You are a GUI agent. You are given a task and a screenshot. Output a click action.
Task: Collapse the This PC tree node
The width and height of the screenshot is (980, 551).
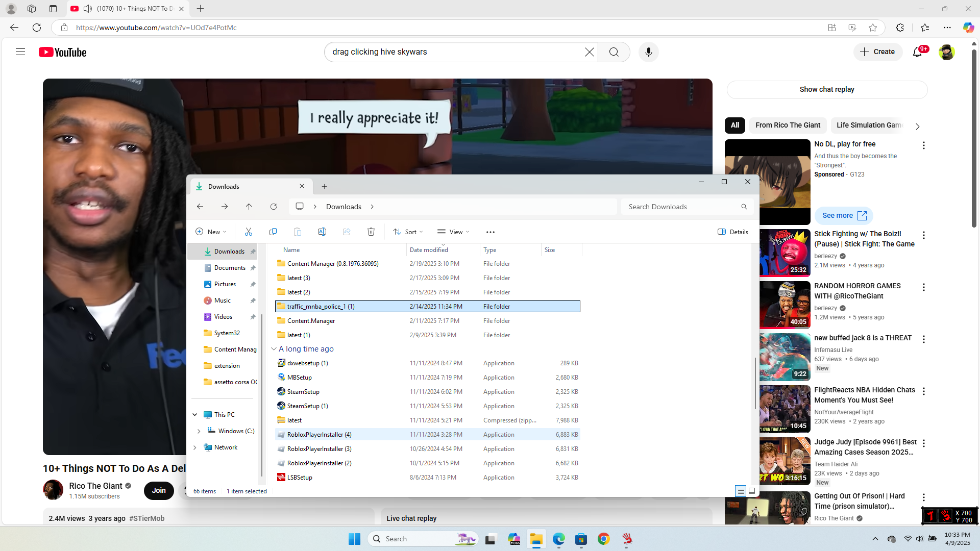(195, 415)
